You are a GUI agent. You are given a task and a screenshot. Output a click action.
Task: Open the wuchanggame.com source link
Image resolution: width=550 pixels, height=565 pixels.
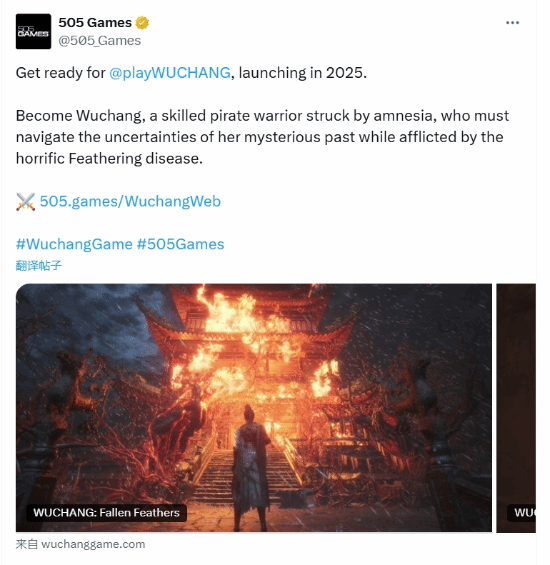(93, 544)
